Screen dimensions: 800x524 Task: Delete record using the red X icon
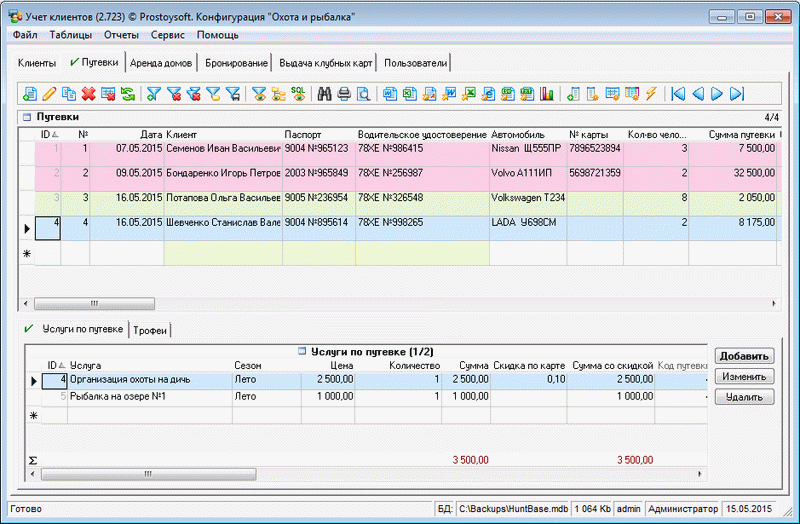[x=88, y=94]
